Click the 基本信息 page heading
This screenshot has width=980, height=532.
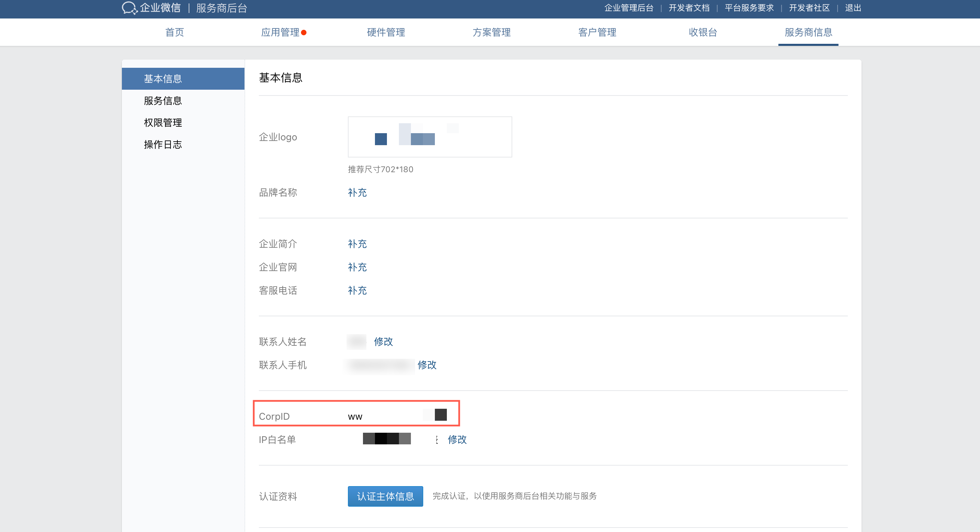pyautogui.click(x=280, y=78)
